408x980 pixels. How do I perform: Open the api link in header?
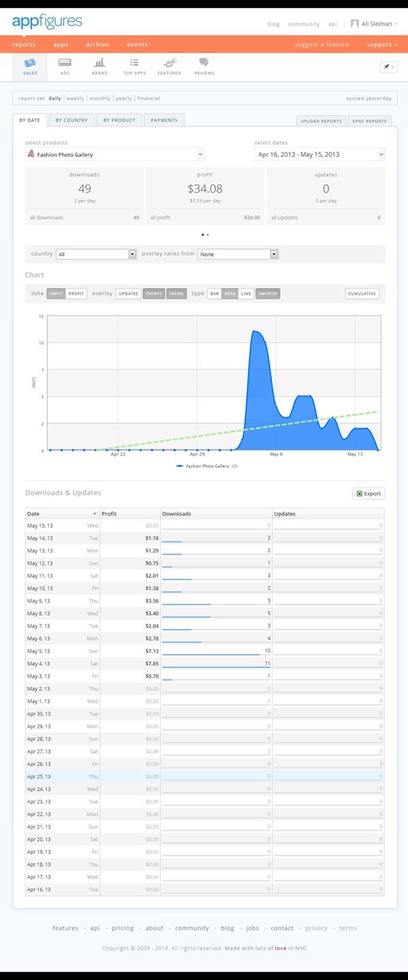332,24
